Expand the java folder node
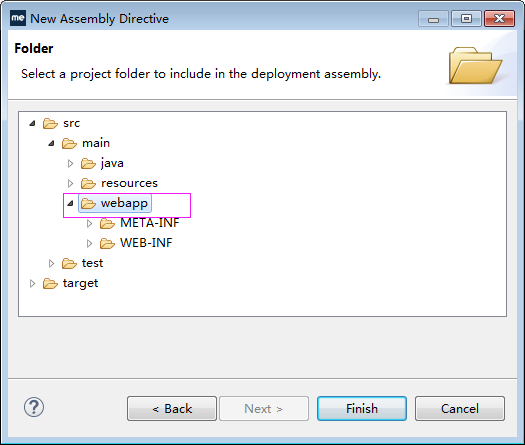 coord(70,163)
